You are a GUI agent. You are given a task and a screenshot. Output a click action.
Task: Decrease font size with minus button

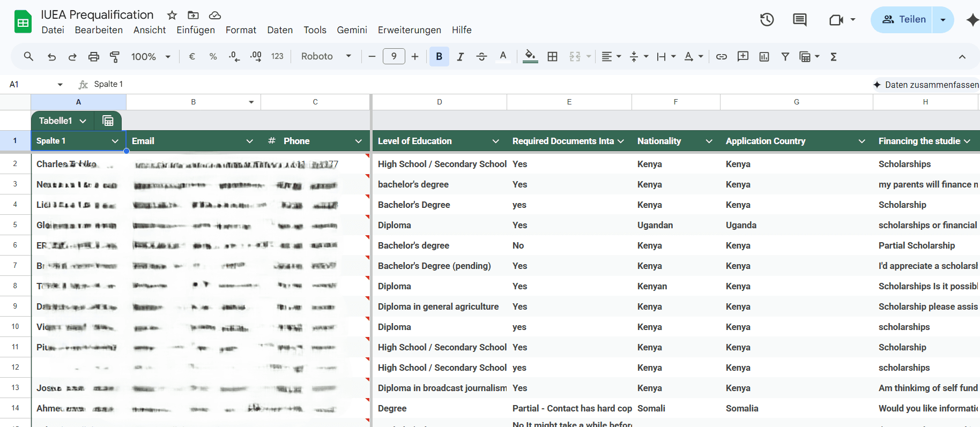tap(372, 56)
